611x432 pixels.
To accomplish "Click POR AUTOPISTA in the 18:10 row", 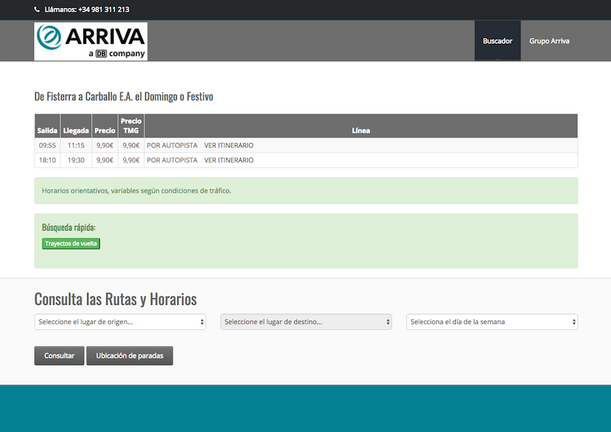I will pos(172,160).
